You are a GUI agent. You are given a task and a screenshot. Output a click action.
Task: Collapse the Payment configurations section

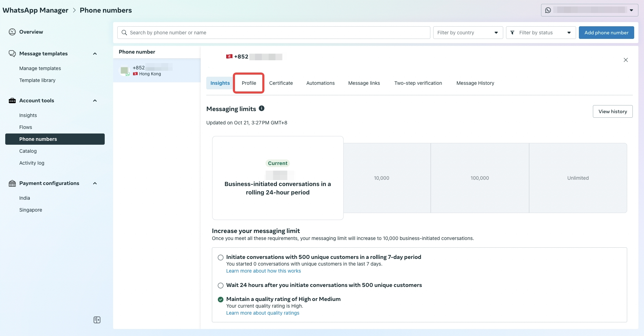point(95,183)
